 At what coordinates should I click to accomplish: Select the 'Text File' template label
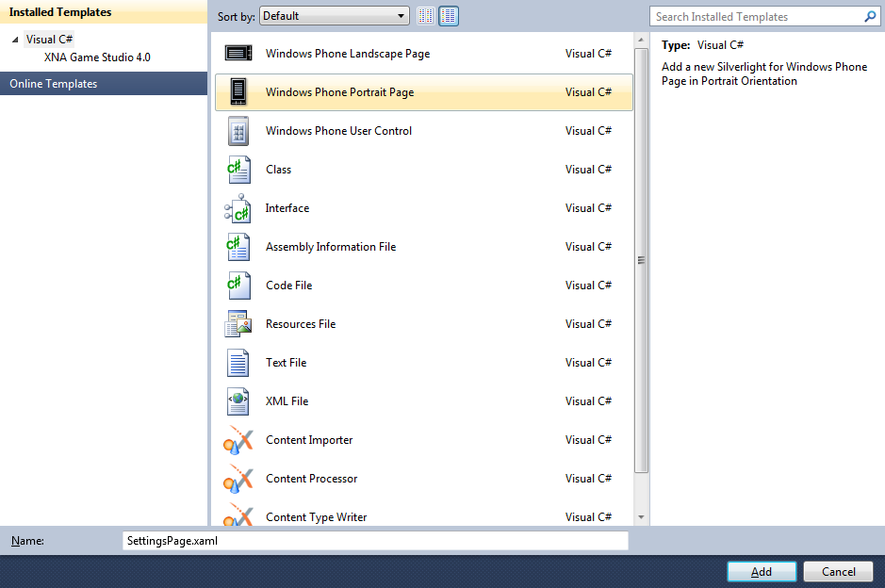click(x=287, y=363)
